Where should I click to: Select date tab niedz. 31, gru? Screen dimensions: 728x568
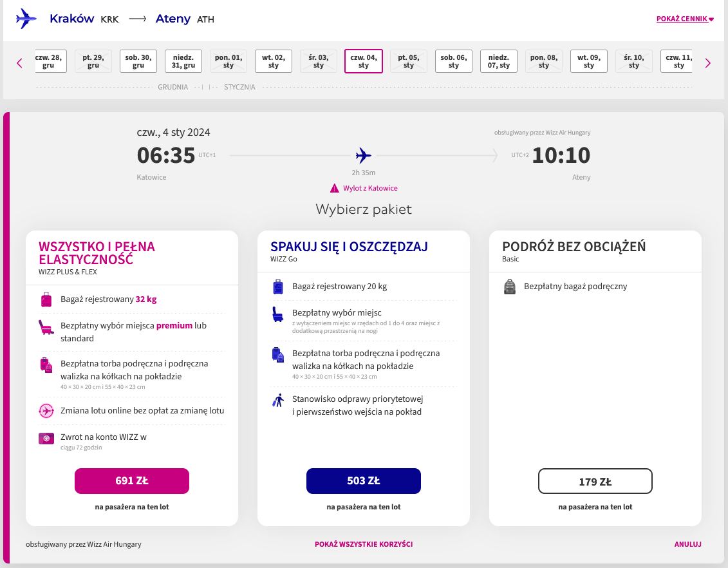coord(183,61)
